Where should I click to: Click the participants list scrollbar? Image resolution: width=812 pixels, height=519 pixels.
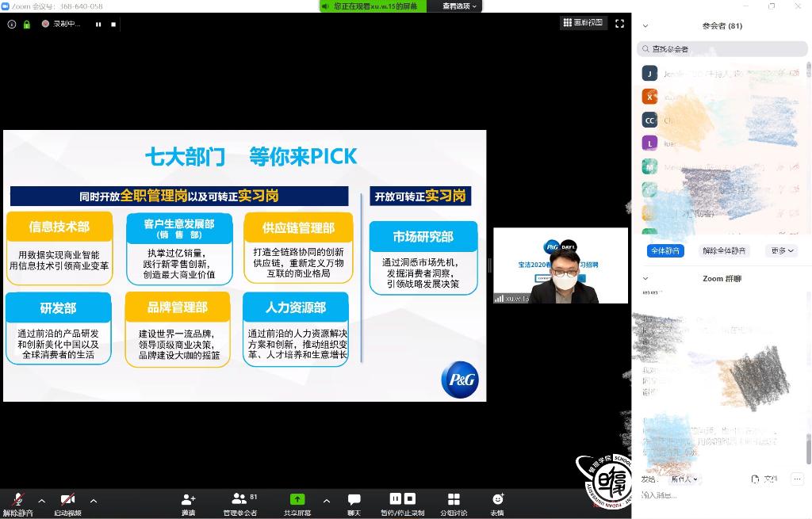808,70
